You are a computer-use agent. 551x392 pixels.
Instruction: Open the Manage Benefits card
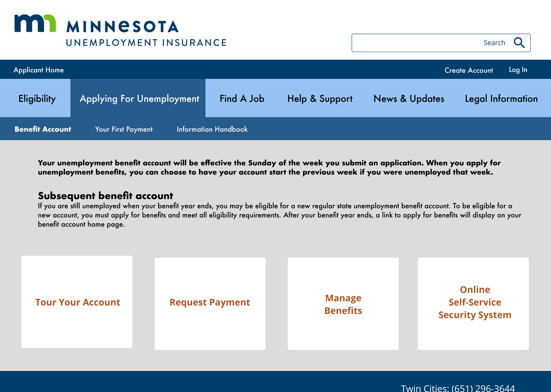pyautogui.click(x=343, y=304)
